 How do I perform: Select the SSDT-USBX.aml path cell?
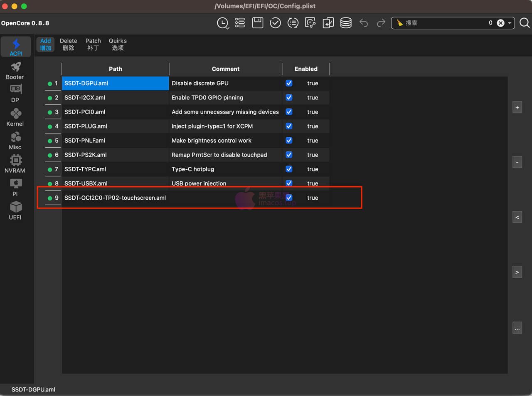(x=116, y=183)
